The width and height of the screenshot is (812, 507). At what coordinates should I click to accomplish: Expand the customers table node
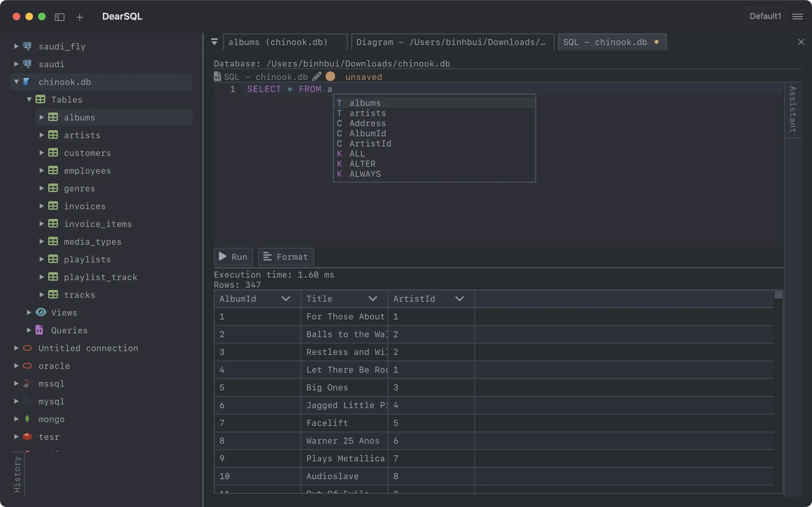pos(42,153)
